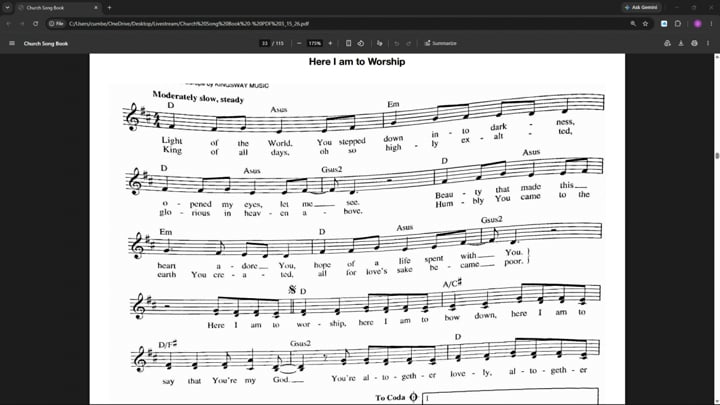This screenshot has height=405, width=720.
Task: Click the File site info chip
Action: click(56, 23)
